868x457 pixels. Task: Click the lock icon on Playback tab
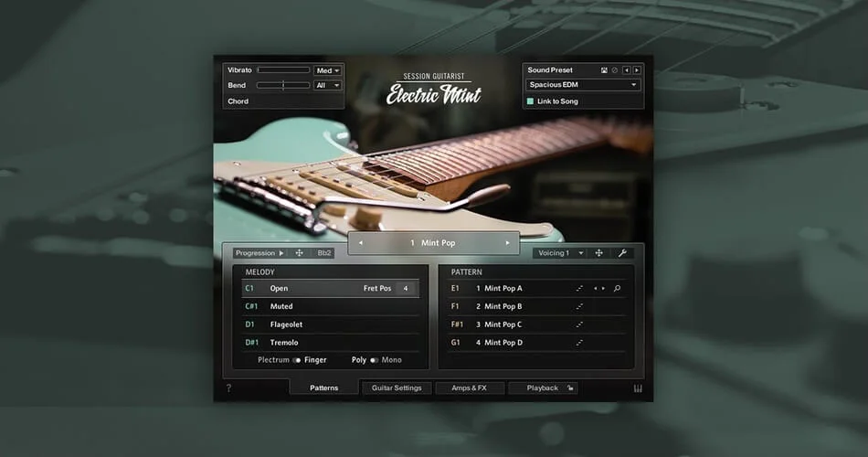pos(570,388)
